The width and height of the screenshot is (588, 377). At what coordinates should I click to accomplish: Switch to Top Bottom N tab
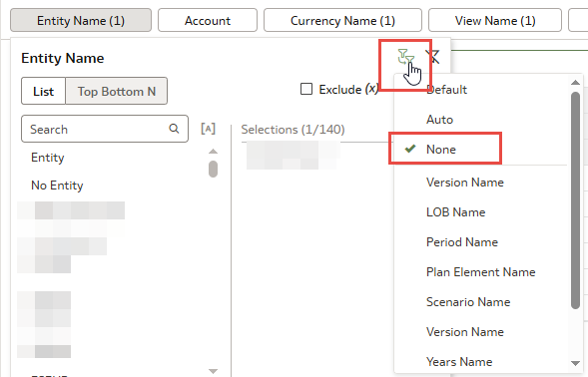pyautogui.click(x=116, y=91)
